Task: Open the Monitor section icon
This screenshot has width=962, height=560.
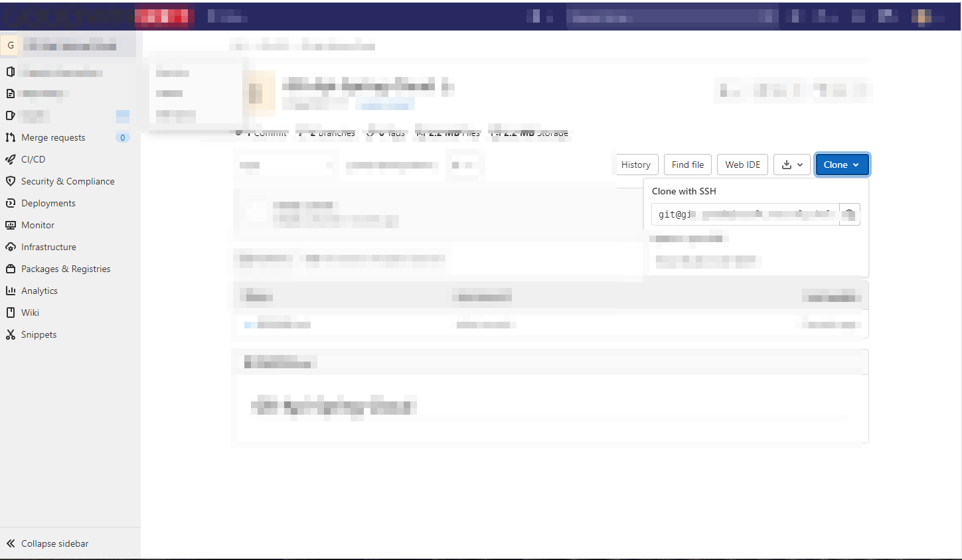Action: click(x=11, y=224)
